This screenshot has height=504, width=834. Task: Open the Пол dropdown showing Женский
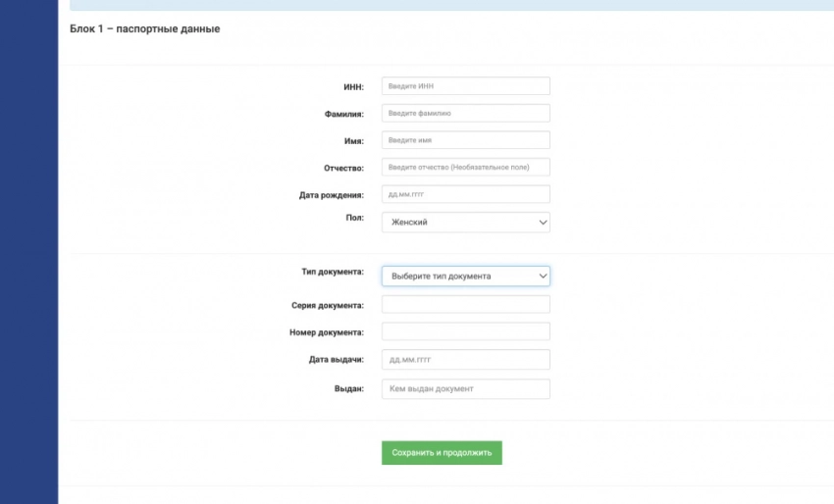465,223
